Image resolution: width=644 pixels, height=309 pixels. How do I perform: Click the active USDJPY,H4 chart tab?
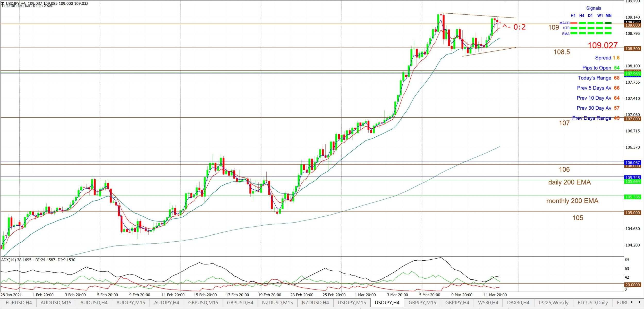click(387, 303)
